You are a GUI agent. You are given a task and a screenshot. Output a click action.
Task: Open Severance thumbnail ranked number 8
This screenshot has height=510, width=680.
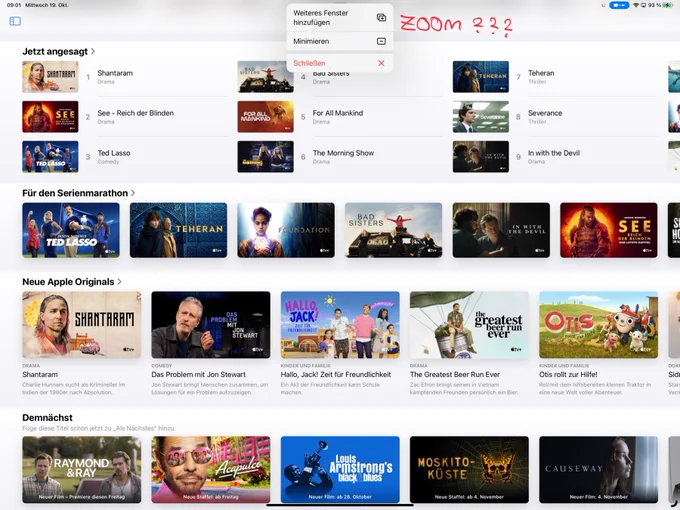tap(481, 117)
